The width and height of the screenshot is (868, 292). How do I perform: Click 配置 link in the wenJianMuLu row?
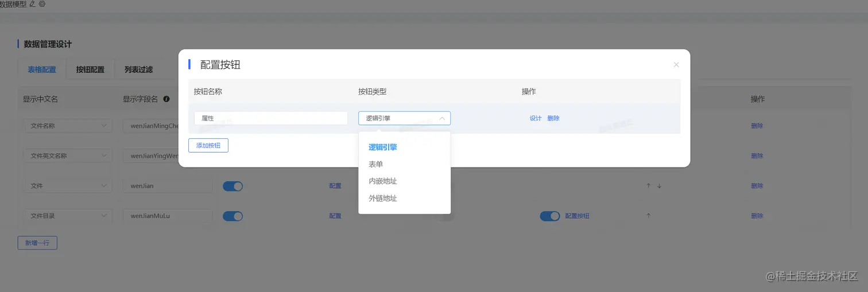point(335,216)
